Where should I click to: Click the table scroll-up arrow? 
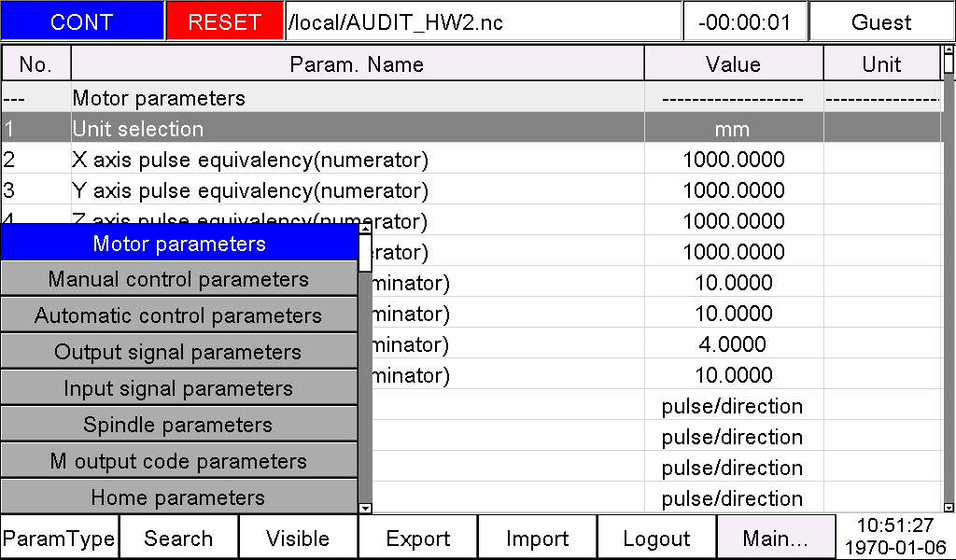[x=949, y=49]
